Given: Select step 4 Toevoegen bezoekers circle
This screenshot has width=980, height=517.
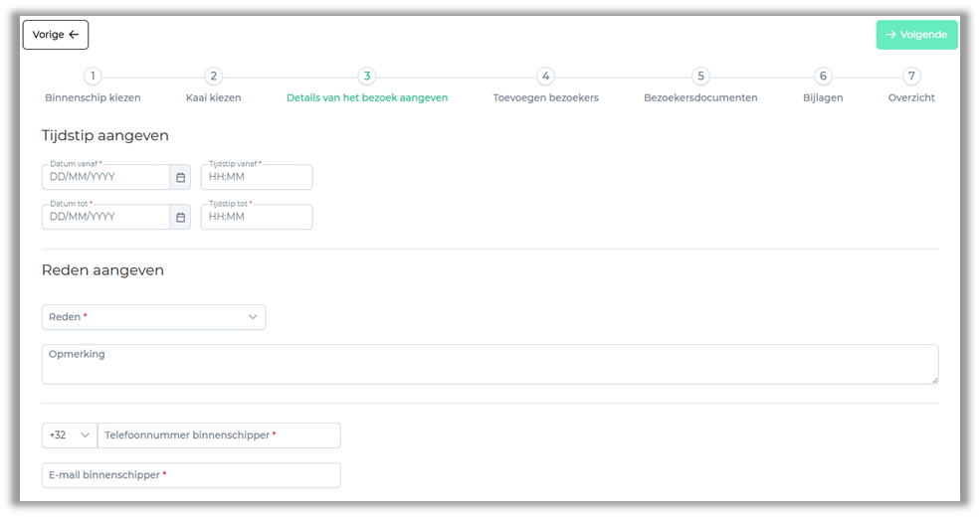Looking at the screenshot, I should point(545,77).
